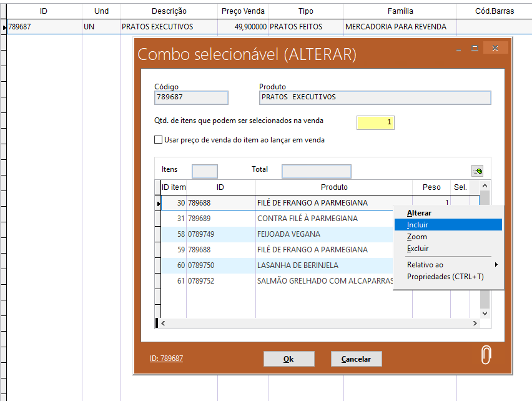
Task: Click the yellow tag icon above items grid
Action: pos(478,171)
